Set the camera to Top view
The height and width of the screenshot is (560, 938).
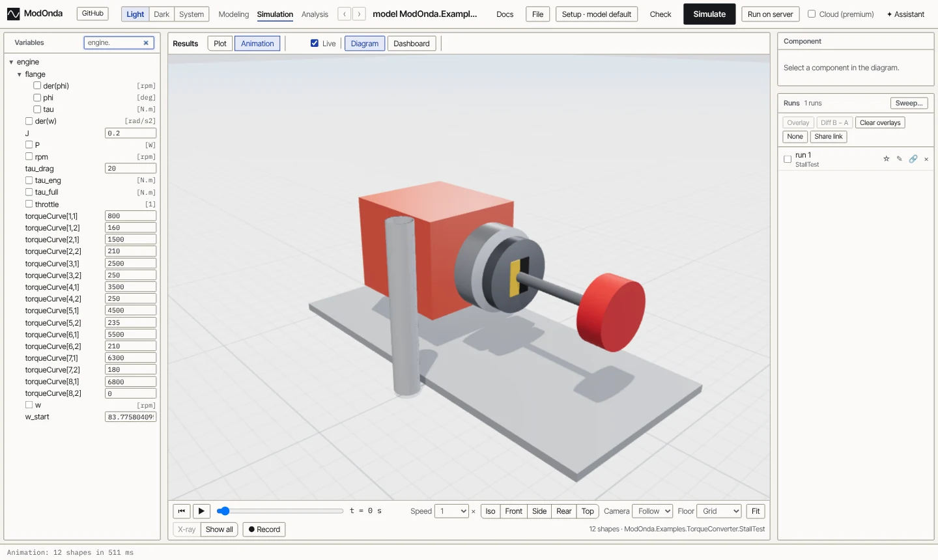tap(588, 511)
